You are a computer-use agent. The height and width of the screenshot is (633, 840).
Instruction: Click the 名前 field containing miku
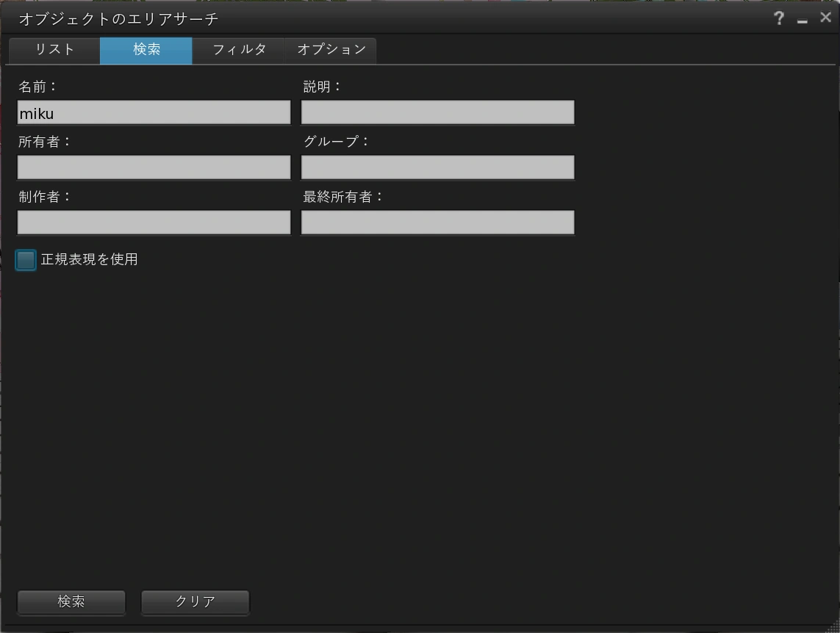[x=154, y=112]
